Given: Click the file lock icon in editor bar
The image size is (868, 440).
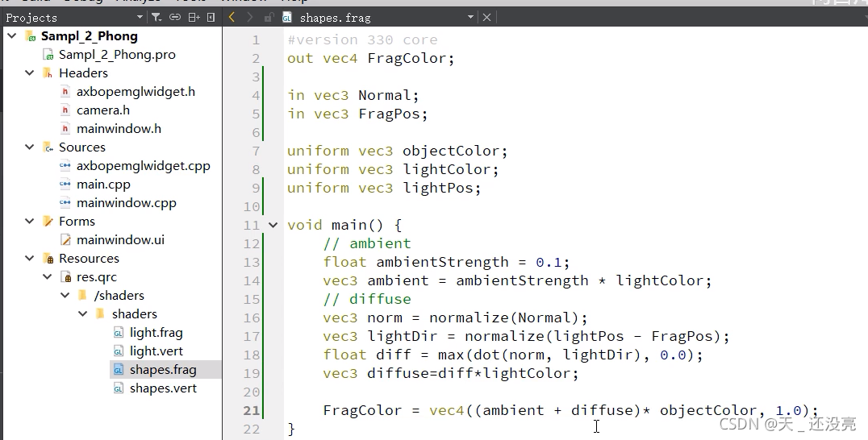Looking at the screenshot, I should (269, 17).
